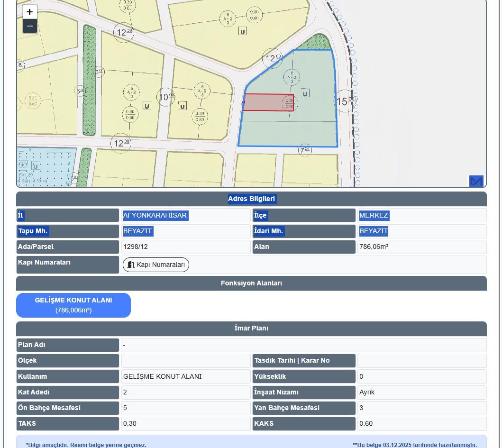This screenshot has height=448, width=502.
Task: Click the Alan value 786,06m²
Action: (x=374, y=247)
